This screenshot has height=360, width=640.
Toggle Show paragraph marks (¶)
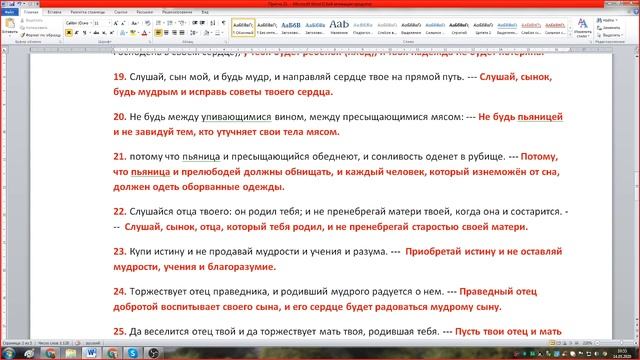223,23
